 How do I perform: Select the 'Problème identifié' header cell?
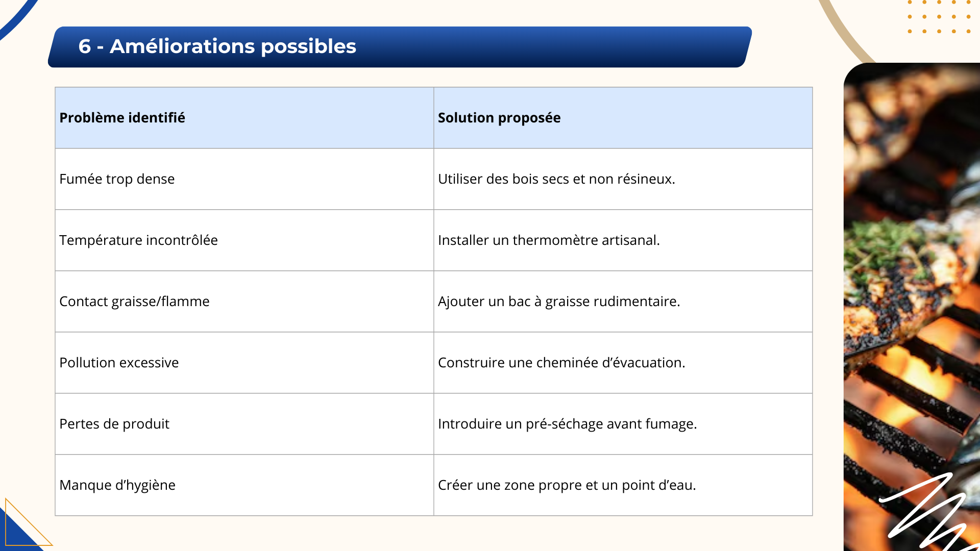pyautogui.click(x=244, y=118)
